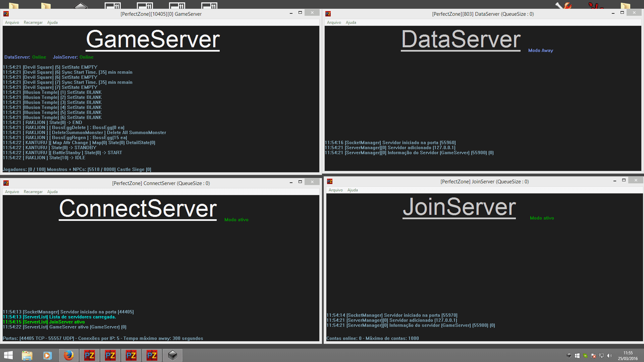Click the ConnectServer window title icon
Screen dimensions: 644x362
point(6,183)
